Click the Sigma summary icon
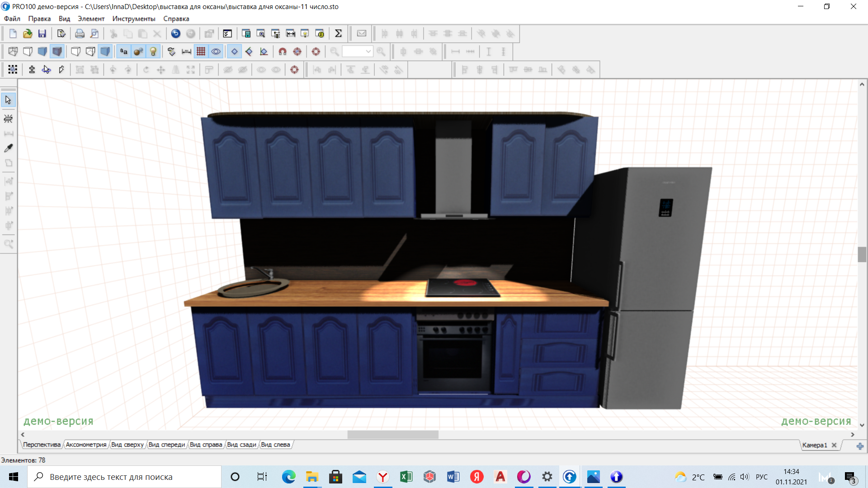The image size is (868, 488). coord(338,33)
